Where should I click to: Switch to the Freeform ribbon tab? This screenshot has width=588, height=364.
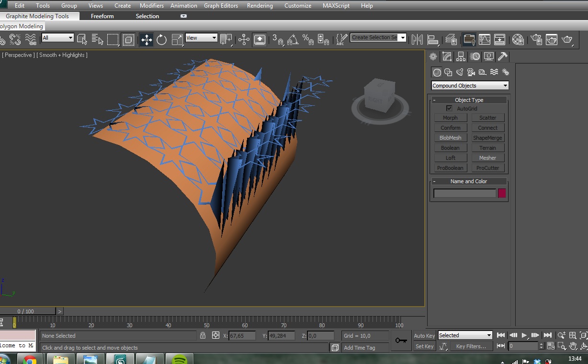pos(102,16)
